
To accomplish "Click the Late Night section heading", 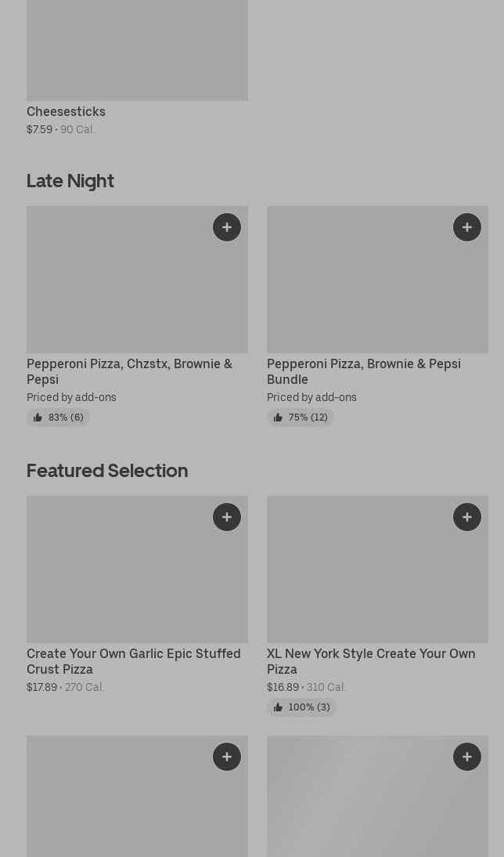I will tap(70, 181).
